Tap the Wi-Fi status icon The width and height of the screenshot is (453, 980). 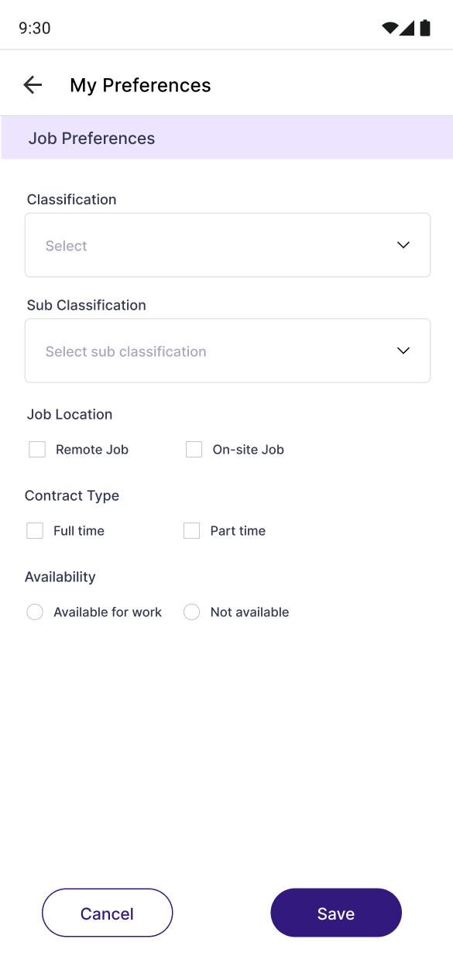[x=390, y=26]
